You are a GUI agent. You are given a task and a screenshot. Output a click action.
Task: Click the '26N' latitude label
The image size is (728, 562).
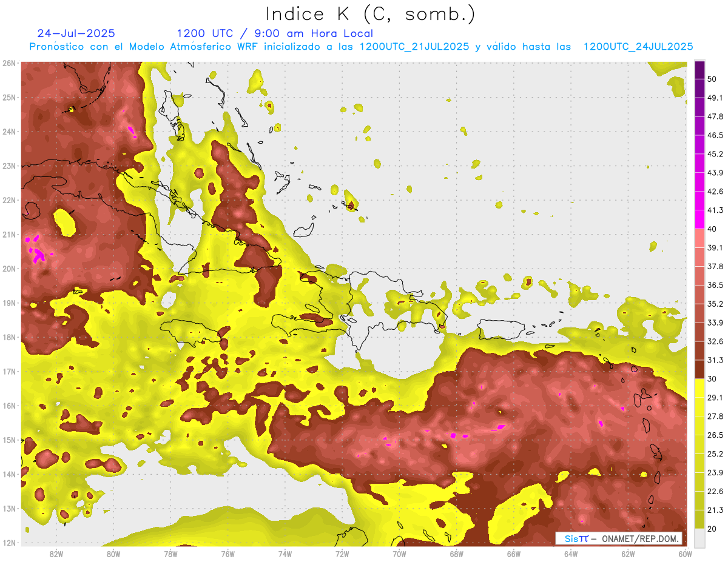(x=9, y=63)
